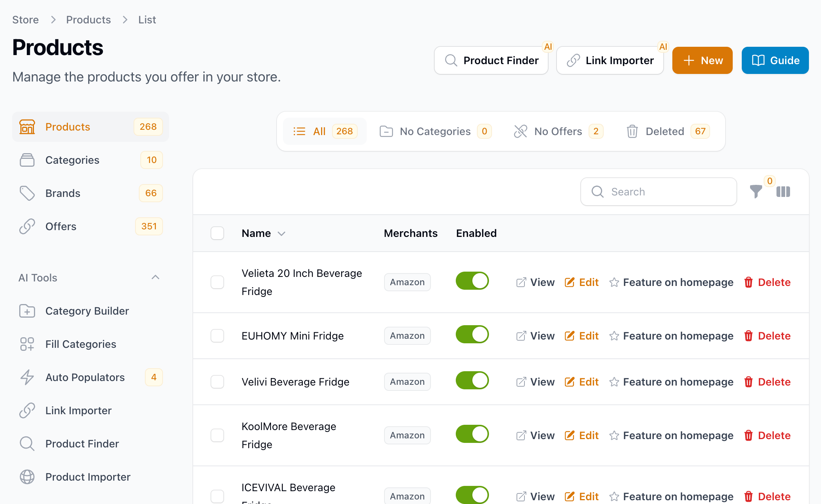821x504 pixels.
Task: Collapse the AI Tools section
Action: click(x=155, y=278)
